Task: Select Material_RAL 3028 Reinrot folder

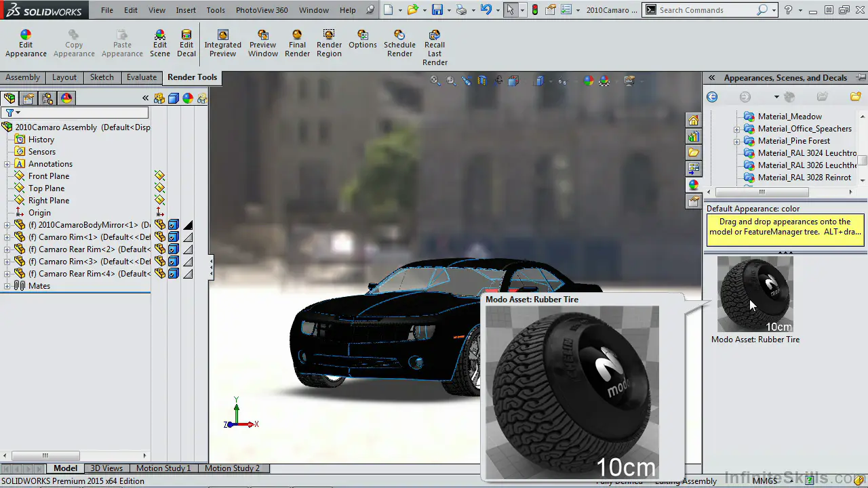Action: click(x=804, y=178)
